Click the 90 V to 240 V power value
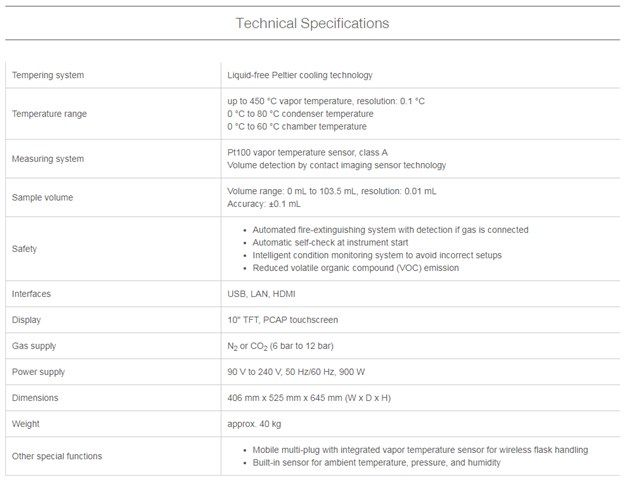Screen dimensions: 625x480 296,372
